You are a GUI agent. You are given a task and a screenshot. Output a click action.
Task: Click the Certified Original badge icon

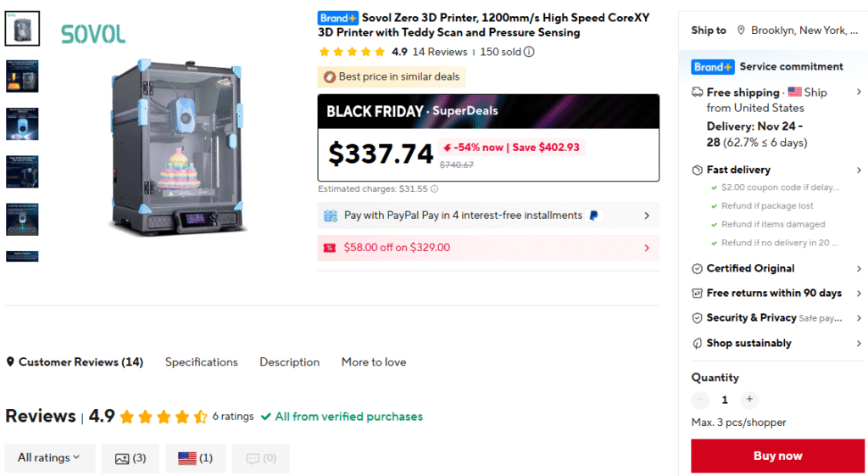click(697, 268)
